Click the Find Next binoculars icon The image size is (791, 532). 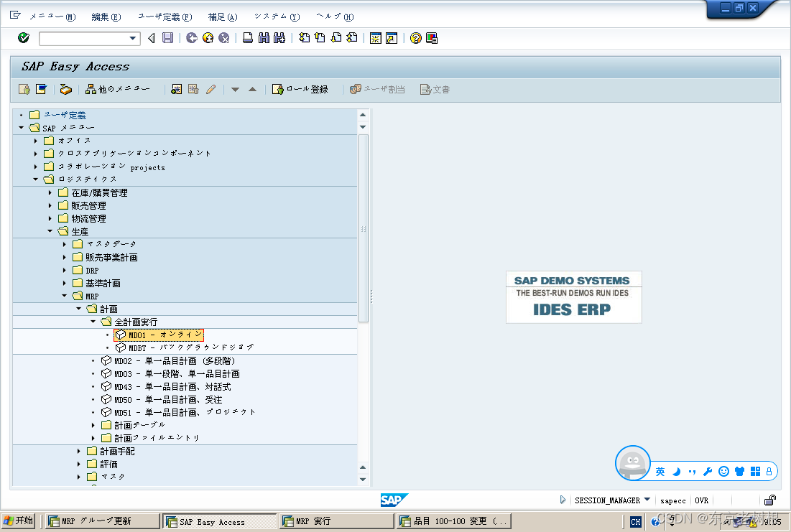279,38
